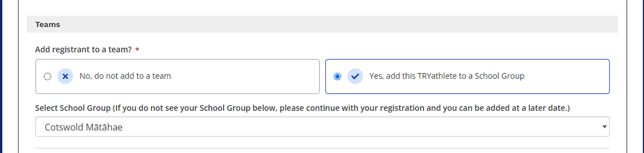Click the School Group dropdown arrow
Viewport: 644px width, 153px height.
tap(604, 127)
